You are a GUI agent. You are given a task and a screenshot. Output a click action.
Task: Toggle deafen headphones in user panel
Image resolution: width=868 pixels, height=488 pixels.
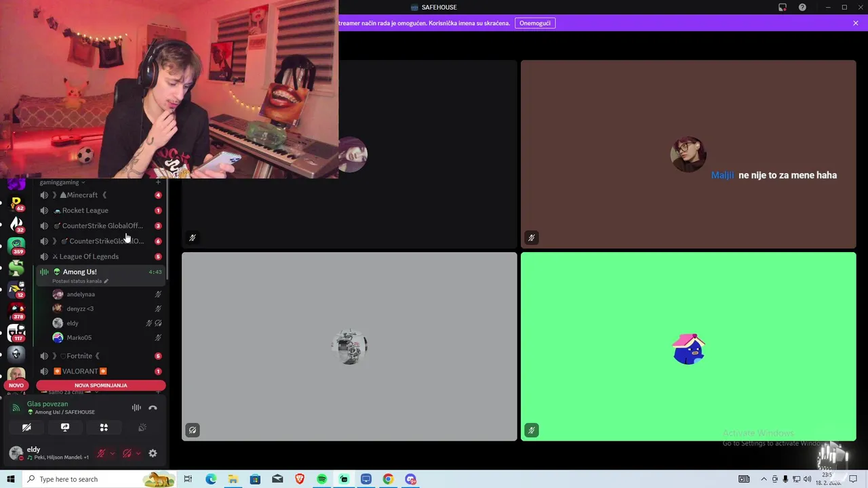pyautogui.click(x=127, y=453)
